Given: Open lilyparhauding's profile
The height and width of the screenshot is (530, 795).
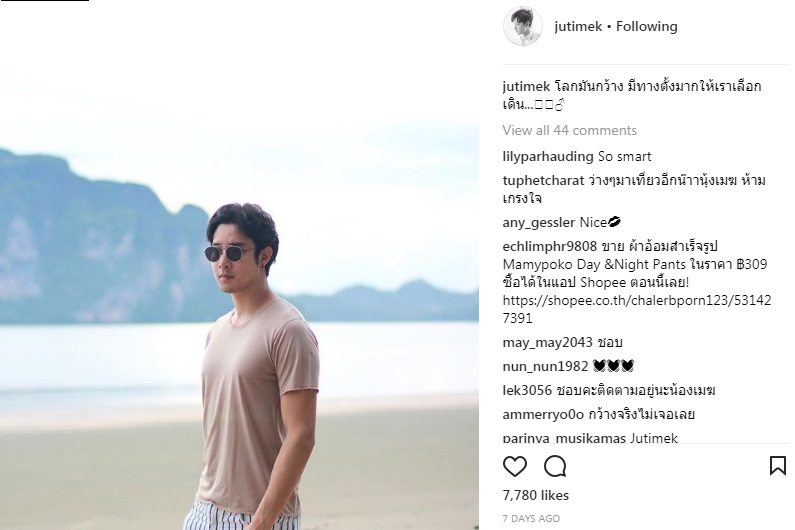Looking at the screenshot, I should point(548,157).
